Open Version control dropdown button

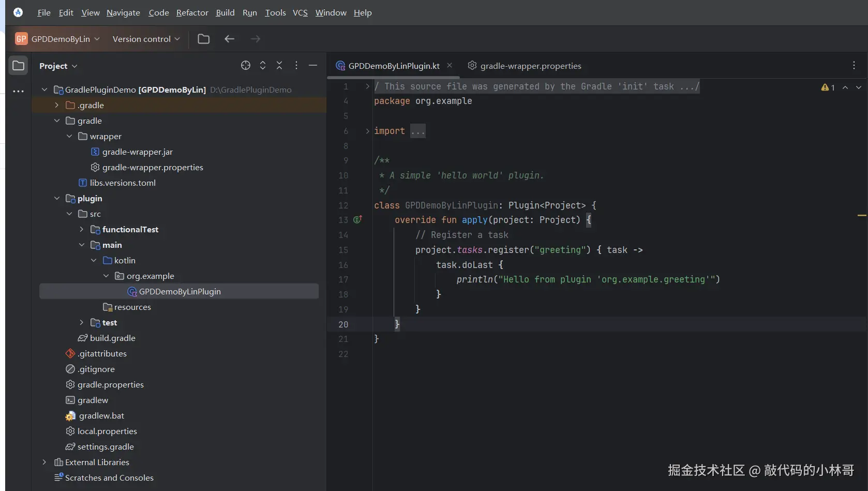coord(146,39)
